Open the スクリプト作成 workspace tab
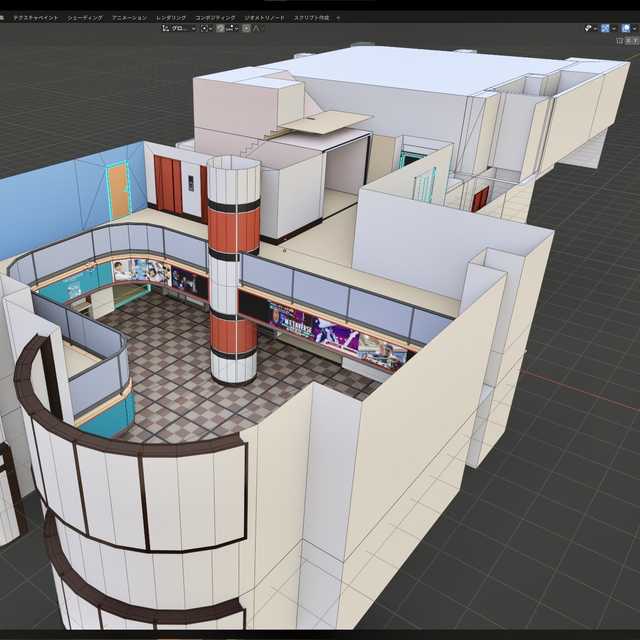The height and width of the screenshot is (640, 640). (311, 18)
